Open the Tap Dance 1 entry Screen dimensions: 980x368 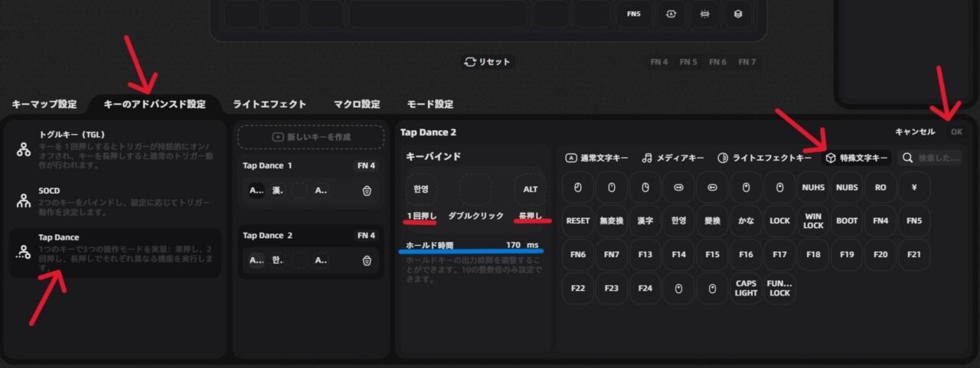tap(311, 181)
